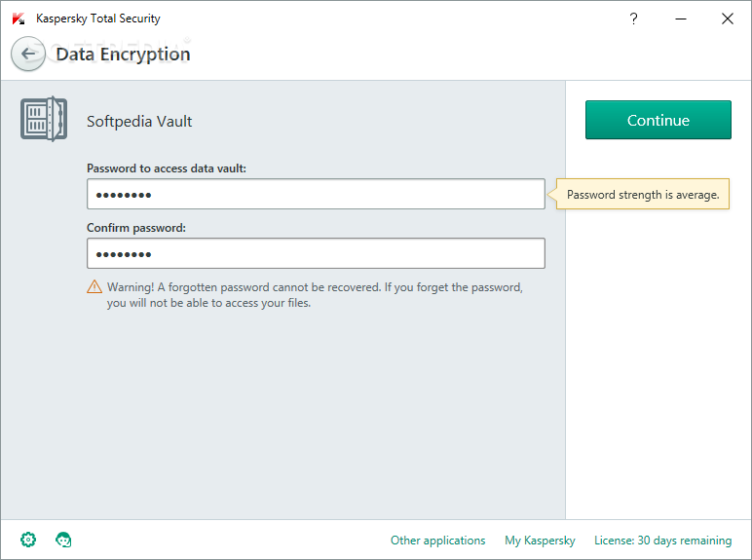Image resolution: width=752 pixels, height=560 pixels.
Task: Focus the vault access password field
Action: coord(316,194)
